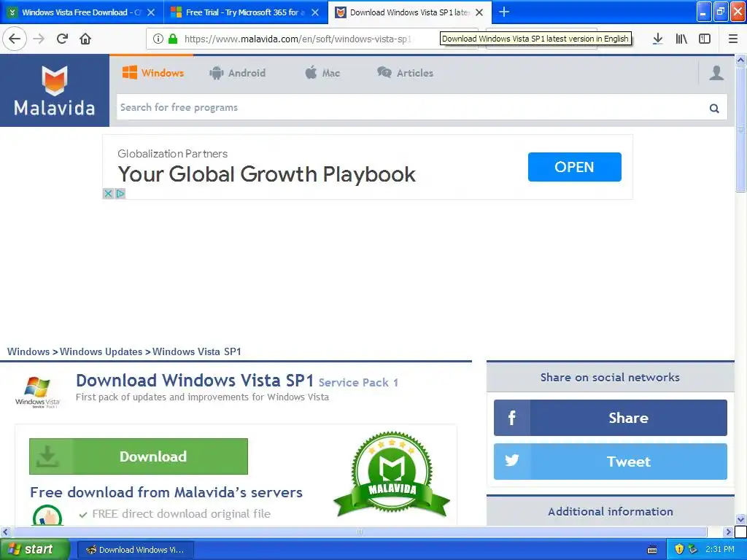This screenshot has height=560, width=747.
Task: Click the vertical scrollbar down arrow
Action: [740, 519]
